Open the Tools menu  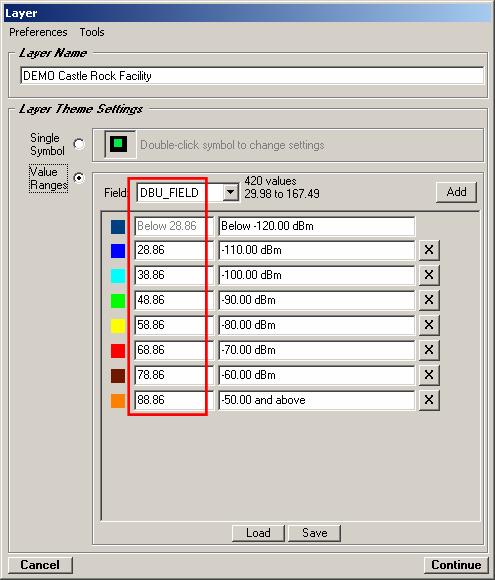click(92, 32)
